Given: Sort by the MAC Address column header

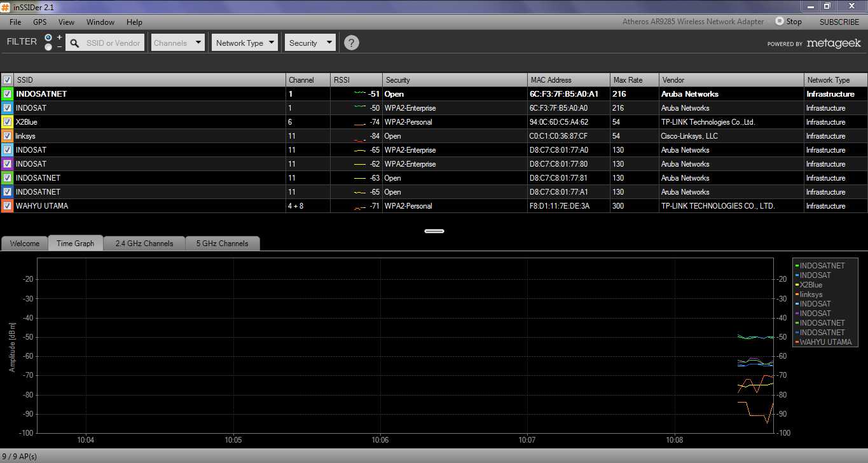Looking at the screenshot, I should tap(568, 80).
